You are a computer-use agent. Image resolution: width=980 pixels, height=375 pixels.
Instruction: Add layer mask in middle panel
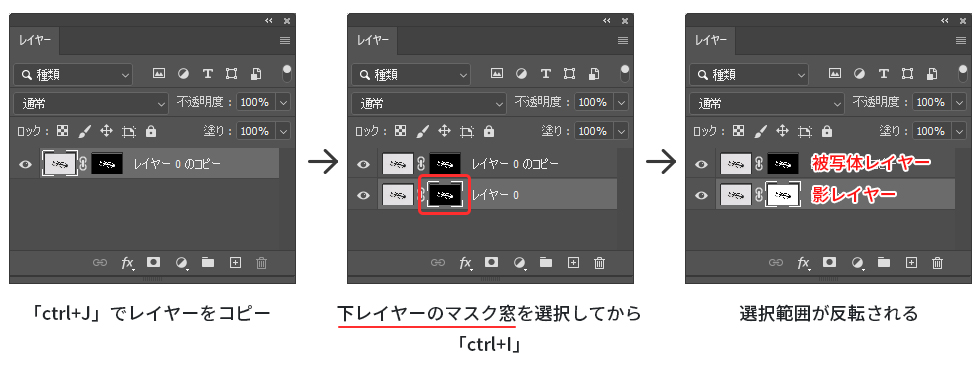pyautogui.click(x=491, y=263)
